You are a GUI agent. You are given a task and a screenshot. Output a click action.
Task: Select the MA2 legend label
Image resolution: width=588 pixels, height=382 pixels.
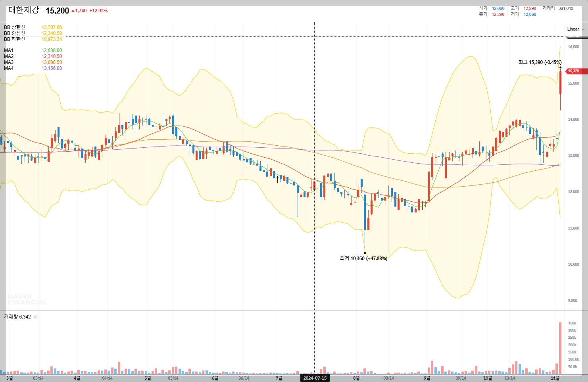pyautogui.click(x=9, y=56)
